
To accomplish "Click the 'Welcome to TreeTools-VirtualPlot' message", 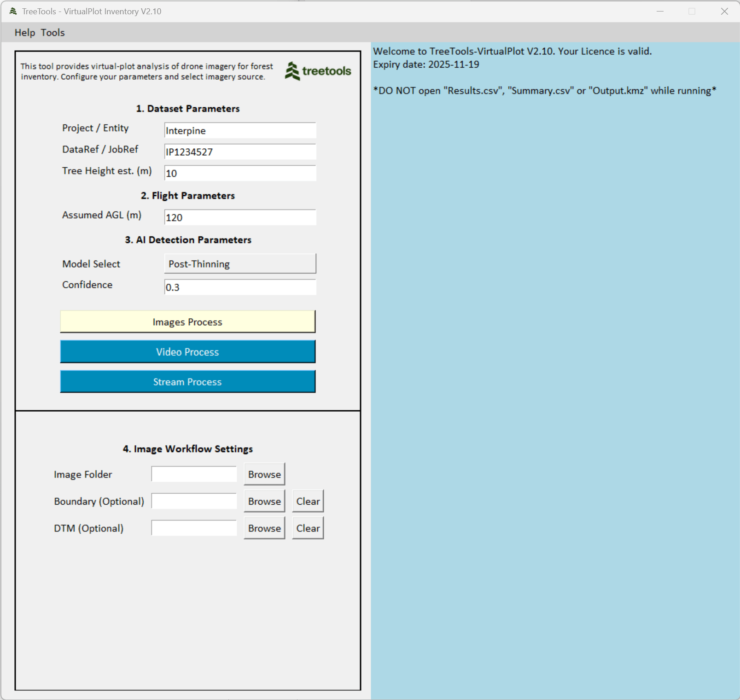I will (513, 51).
